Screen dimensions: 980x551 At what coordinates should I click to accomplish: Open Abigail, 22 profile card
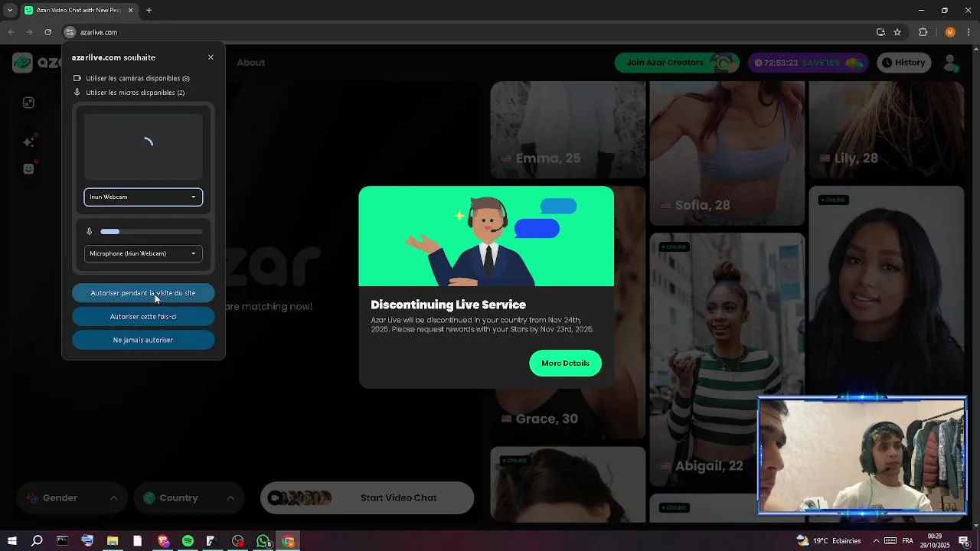pos(727,360)
